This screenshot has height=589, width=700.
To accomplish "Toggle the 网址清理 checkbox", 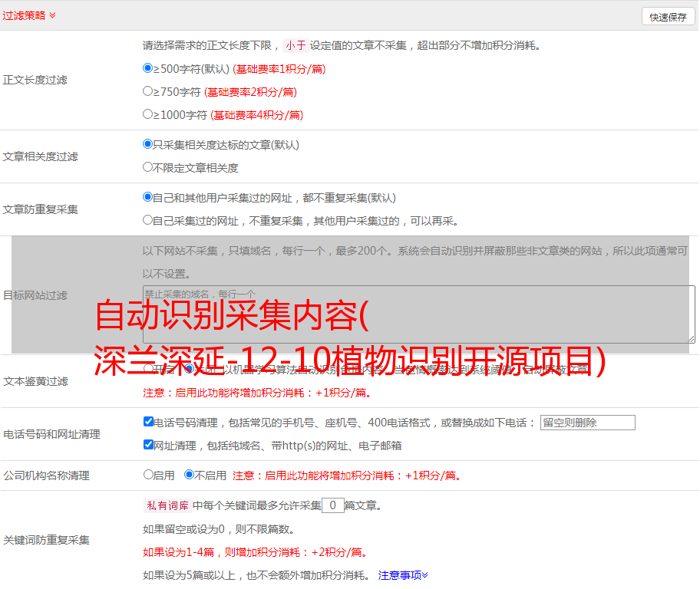I will 149,445.
